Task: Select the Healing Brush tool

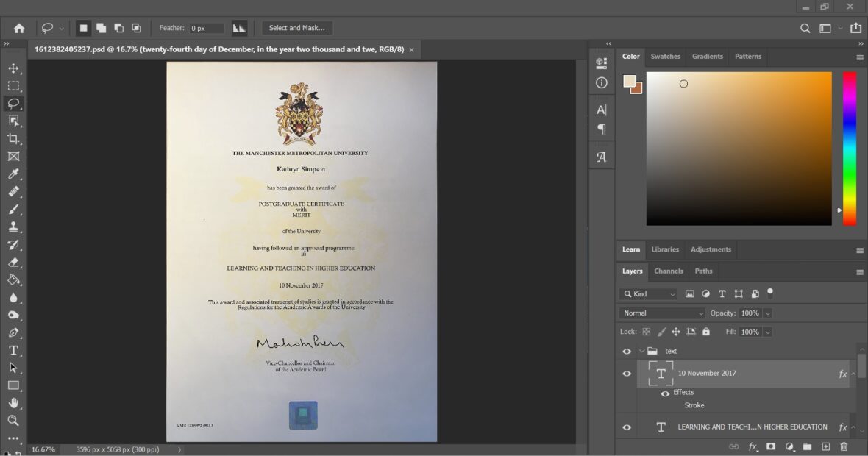Action: [x=13, y=191]
